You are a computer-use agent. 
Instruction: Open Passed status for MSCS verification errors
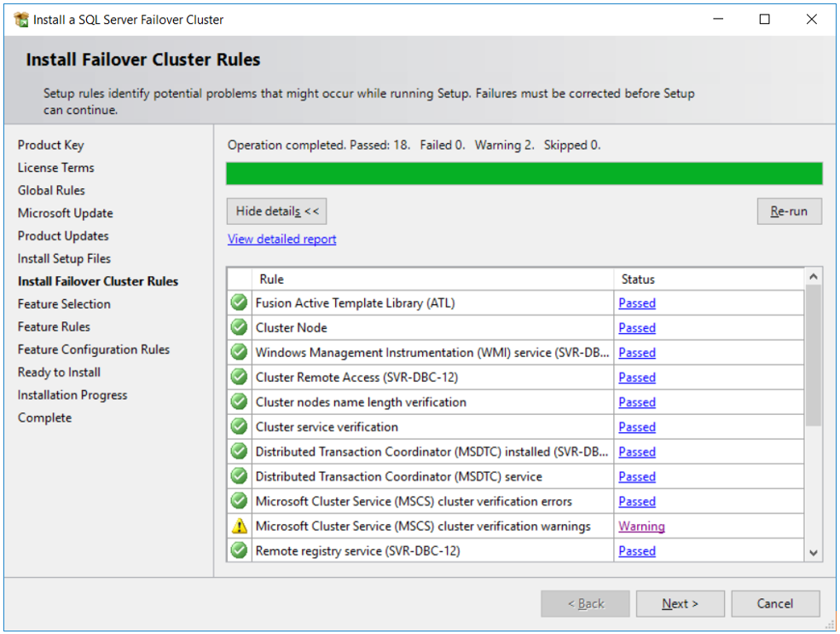point(637,502)
